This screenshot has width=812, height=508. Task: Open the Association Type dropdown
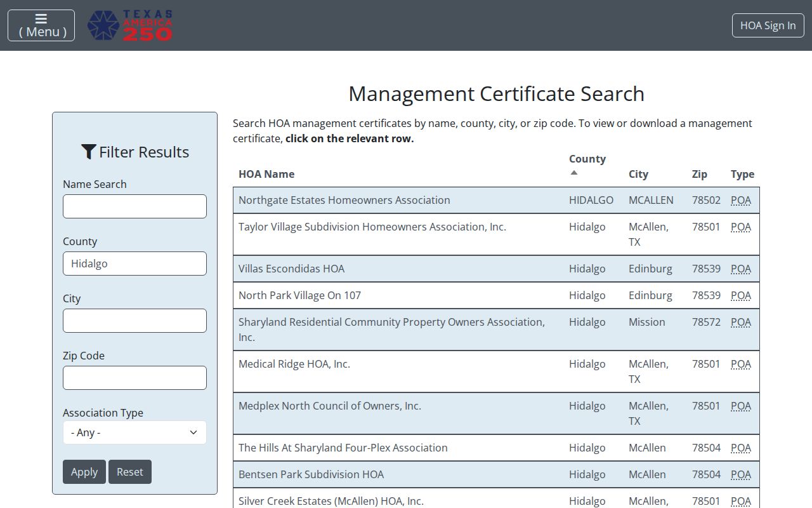tap(134, 432)
